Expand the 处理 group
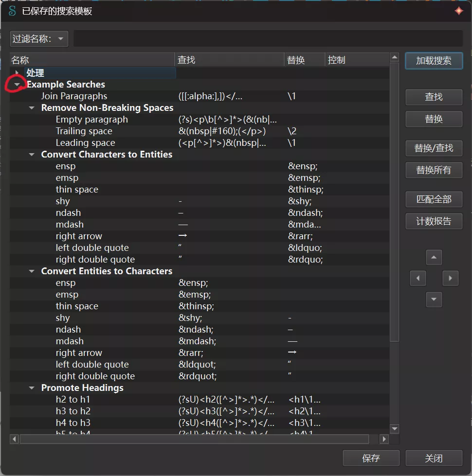The image size is (472, 476). coord(18,73)
